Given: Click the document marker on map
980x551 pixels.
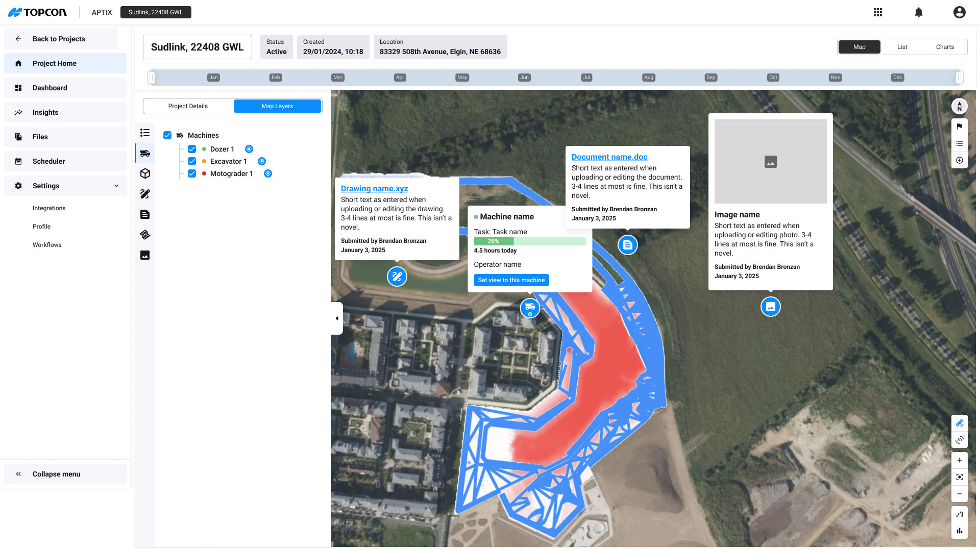Looking at the screenshot, I should tap(628, 245).
